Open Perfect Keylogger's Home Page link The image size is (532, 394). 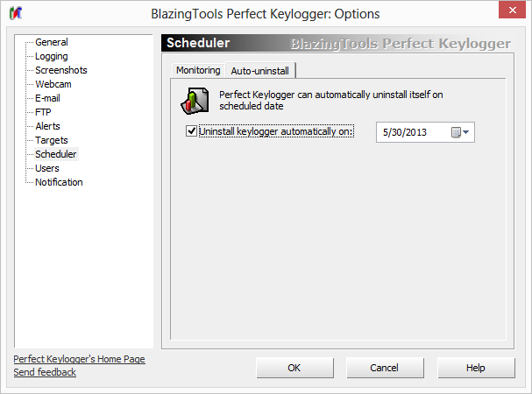(x=80, y=359)
